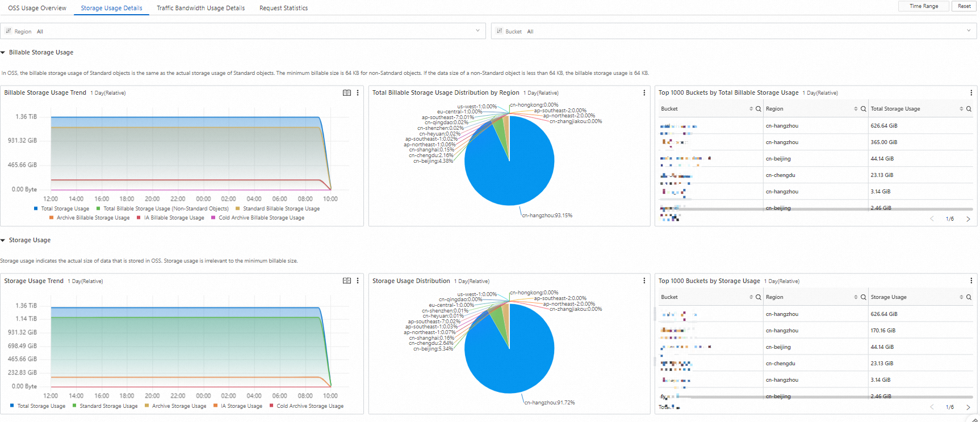Go to next page of storage usage buckets table

[968, 407]
